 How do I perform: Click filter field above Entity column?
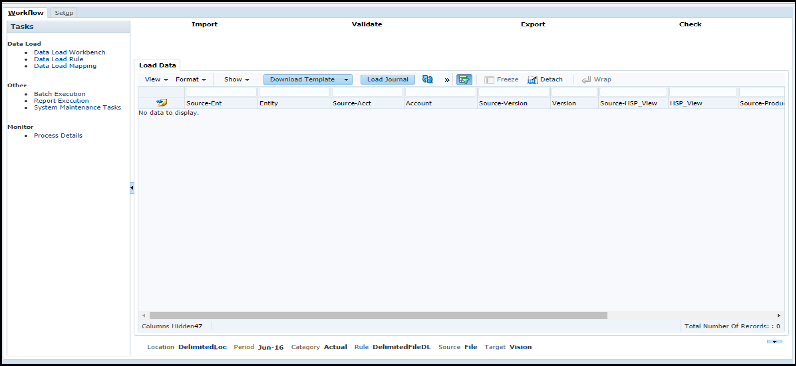coord(294,92)
